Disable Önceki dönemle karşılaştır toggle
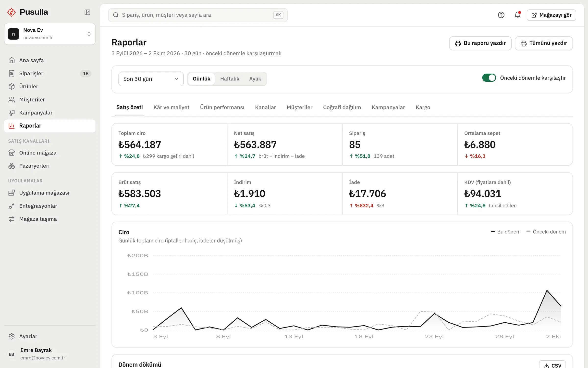Image resolution: width=588 pixels, height=368 pixels. coord(489,78)
